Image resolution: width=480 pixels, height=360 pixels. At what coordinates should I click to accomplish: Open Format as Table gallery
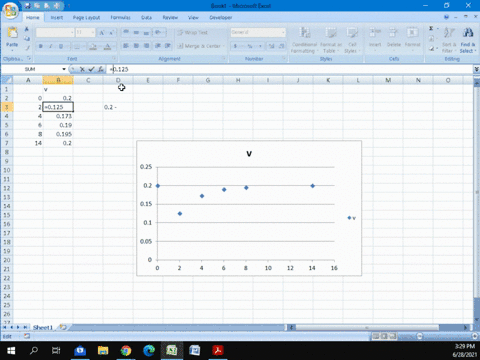coord(331,40)
